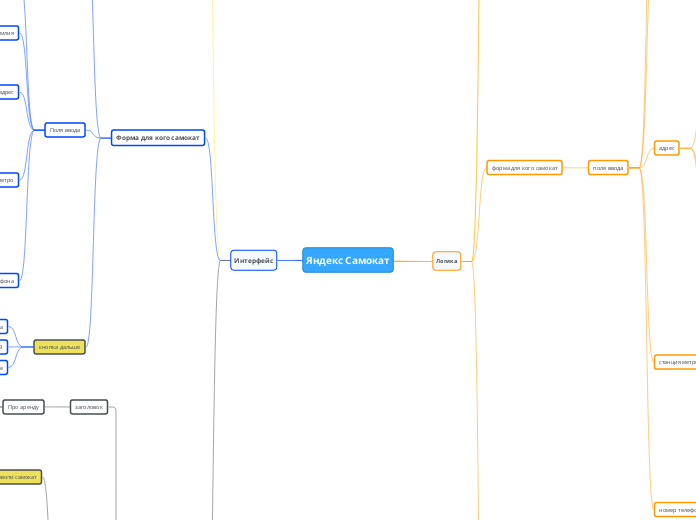
Task: Select the orange 'Логика' node
Action: coord(447,261)
